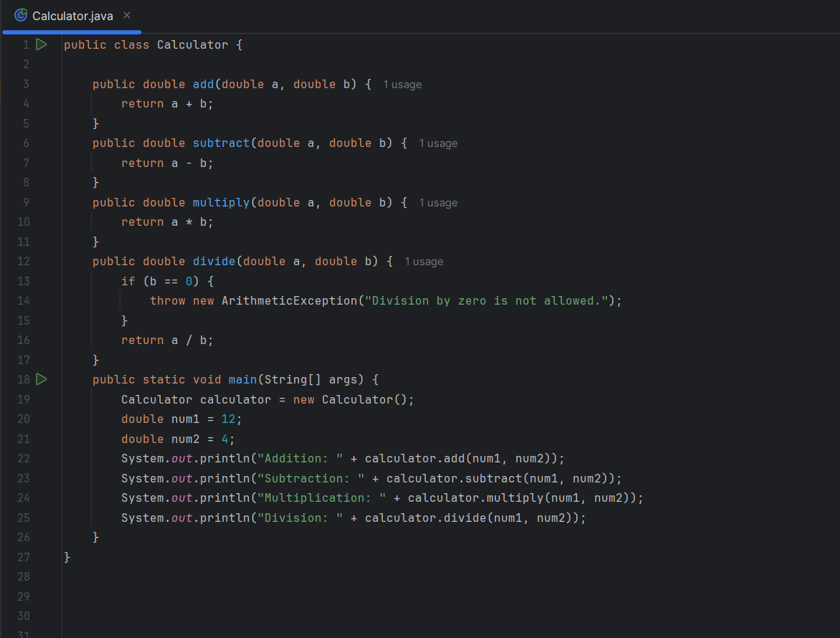Click 'calculator.subtract(num1, num2)' call
The width and height of the screenshot is (840, 638).
pyautogui.click(x=501, y=478)
